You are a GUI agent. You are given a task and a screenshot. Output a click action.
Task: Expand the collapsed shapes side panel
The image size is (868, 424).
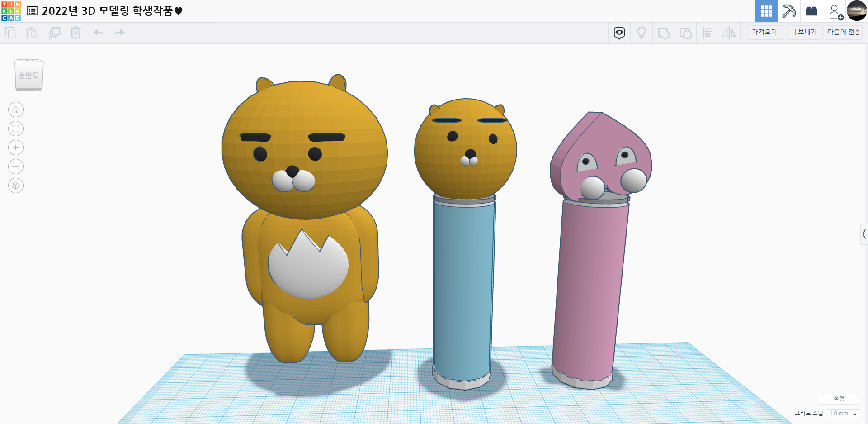coord(864,234)
